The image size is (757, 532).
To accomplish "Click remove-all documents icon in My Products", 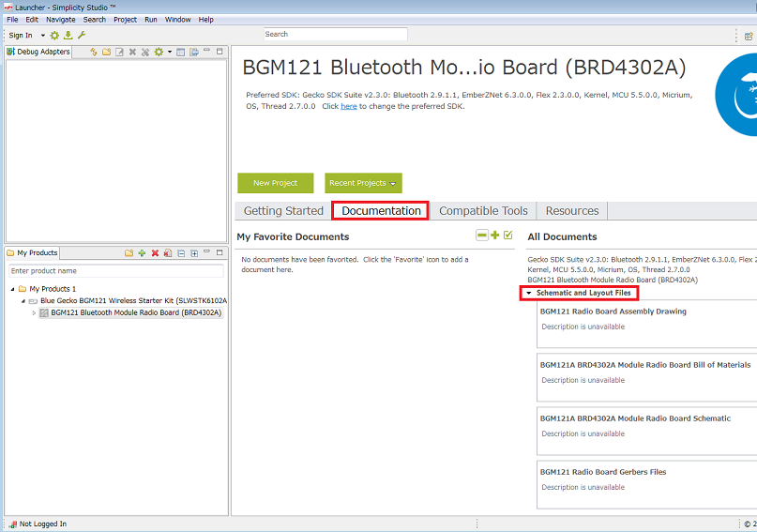I will pyautogui.click(x=168, y=253).
